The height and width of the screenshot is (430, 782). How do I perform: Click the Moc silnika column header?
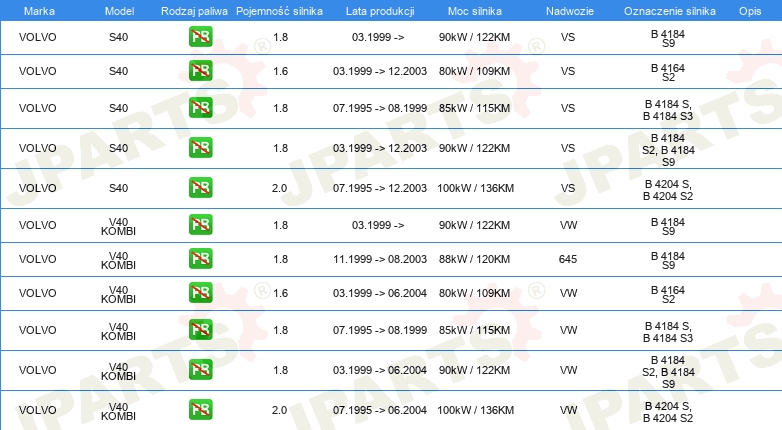[x=475, y=11]
